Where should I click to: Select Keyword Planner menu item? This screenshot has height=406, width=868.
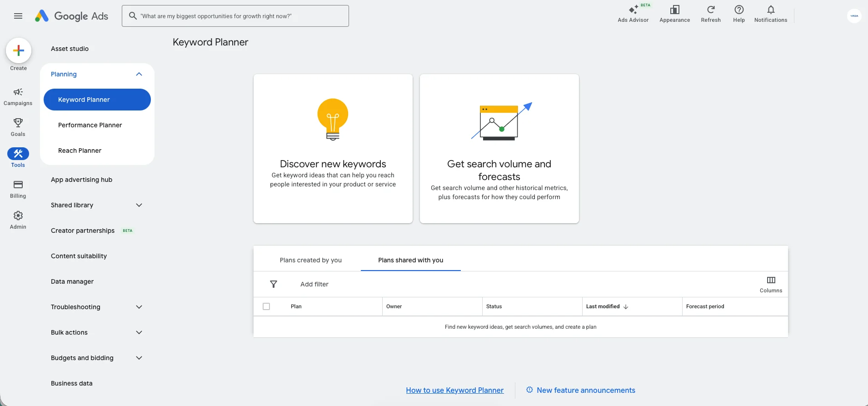(x=97, y=100)
